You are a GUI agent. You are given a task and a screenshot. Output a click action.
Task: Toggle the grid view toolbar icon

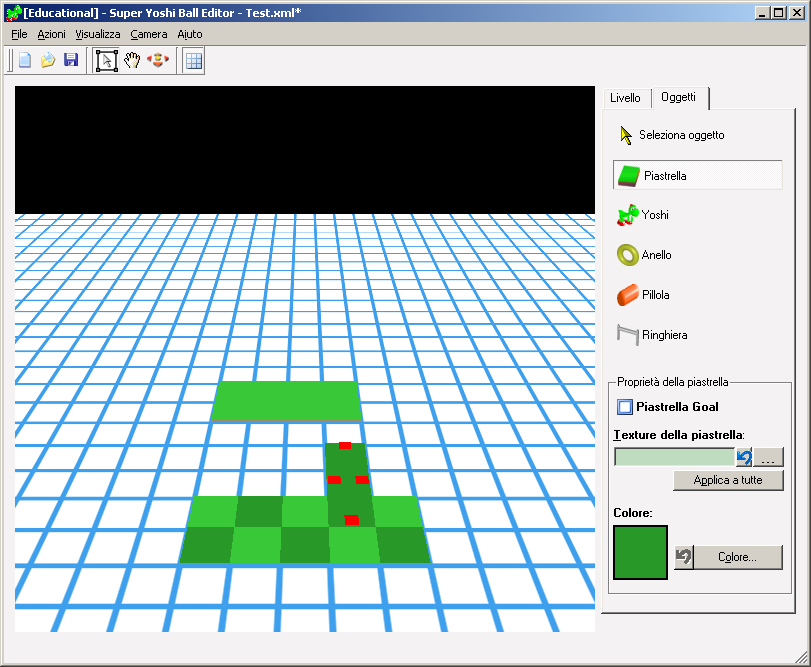click(x=194, y=61)
